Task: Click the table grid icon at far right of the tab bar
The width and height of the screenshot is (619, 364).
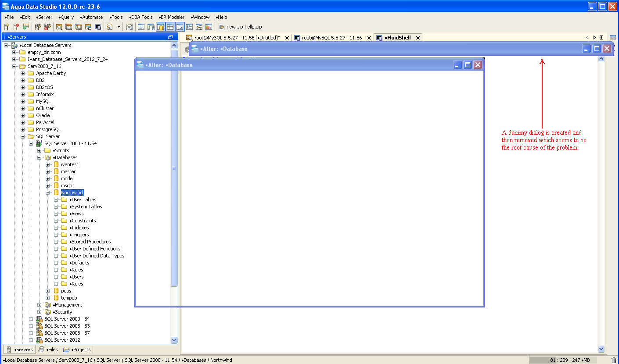Action: [x=612, y=38]
